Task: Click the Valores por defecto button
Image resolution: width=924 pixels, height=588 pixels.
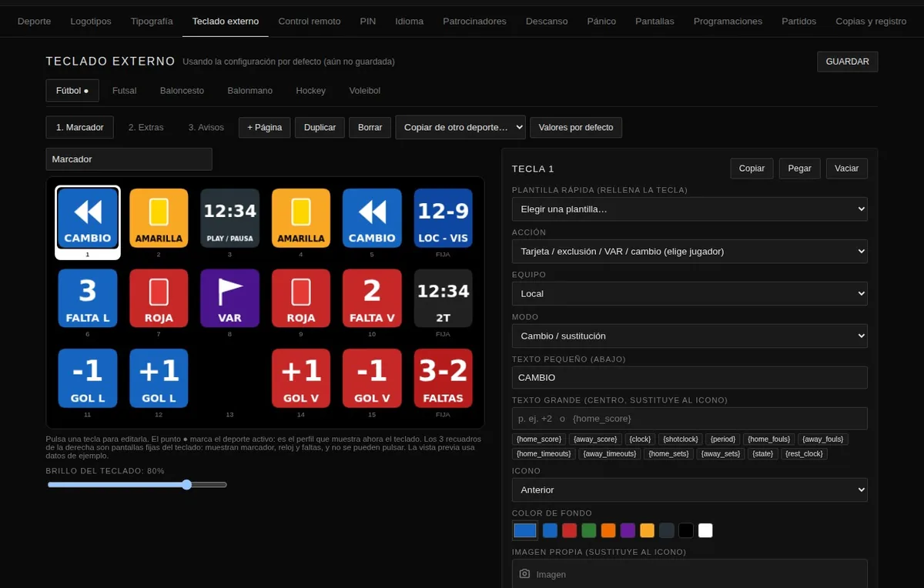Action: [x=576, y=127]
